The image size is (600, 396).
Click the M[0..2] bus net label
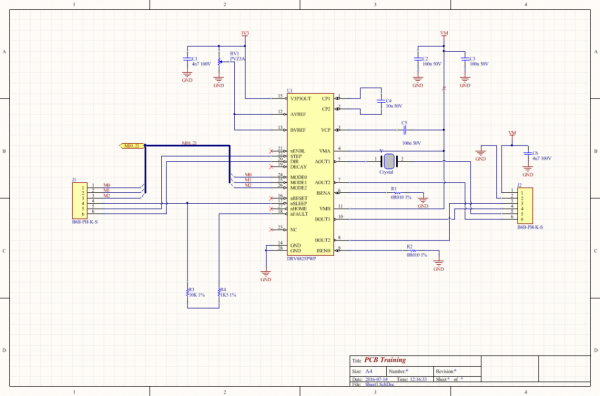189,143
